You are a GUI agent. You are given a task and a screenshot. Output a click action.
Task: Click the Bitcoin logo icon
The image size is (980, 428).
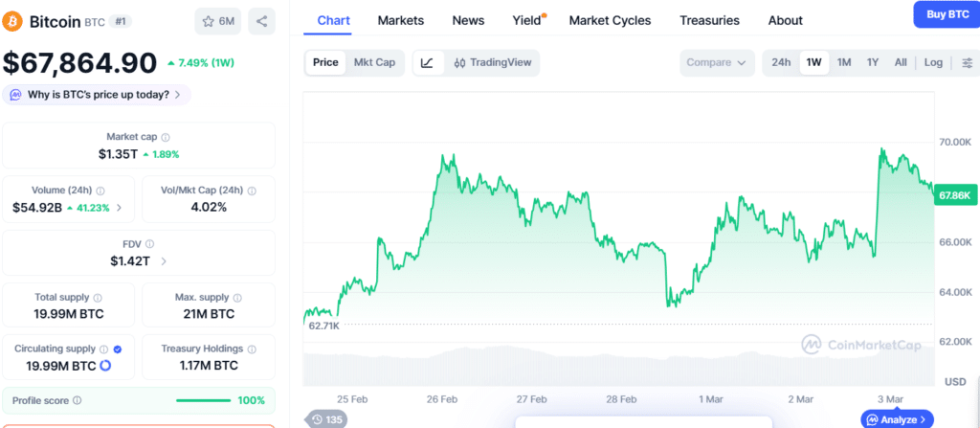coord(14,20)
